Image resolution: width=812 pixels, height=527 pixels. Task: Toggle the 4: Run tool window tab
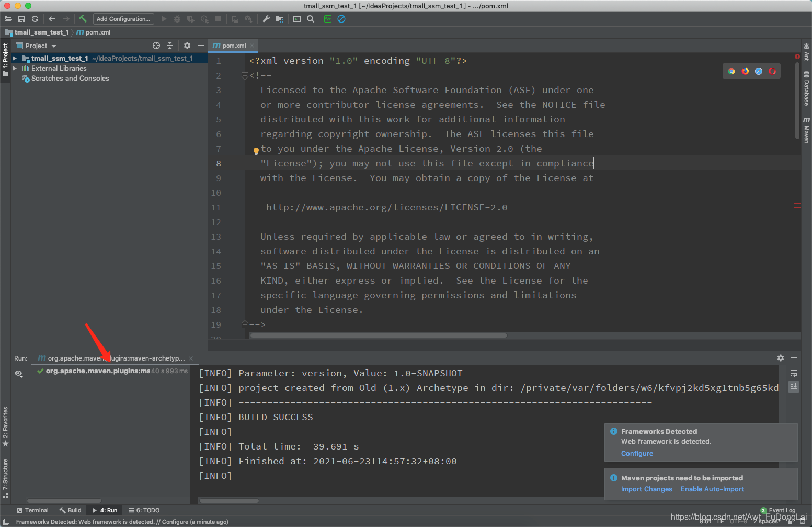click(105, 510)
